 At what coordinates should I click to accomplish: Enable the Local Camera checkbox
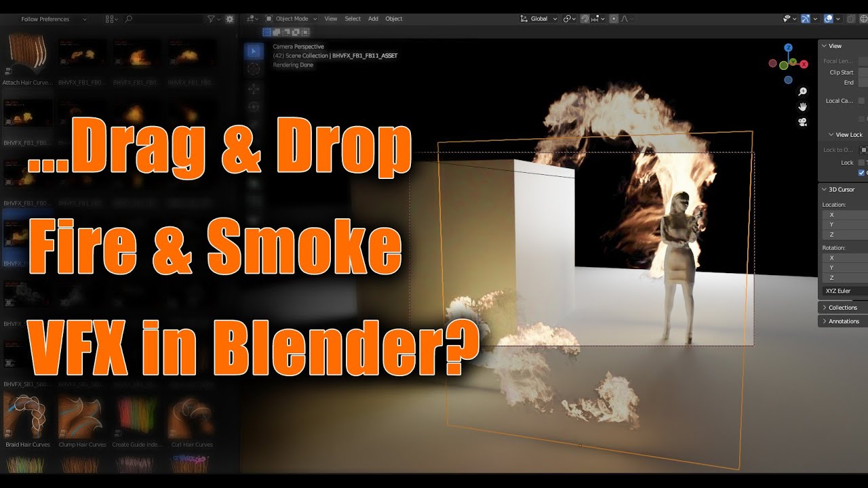coord(861,101)
